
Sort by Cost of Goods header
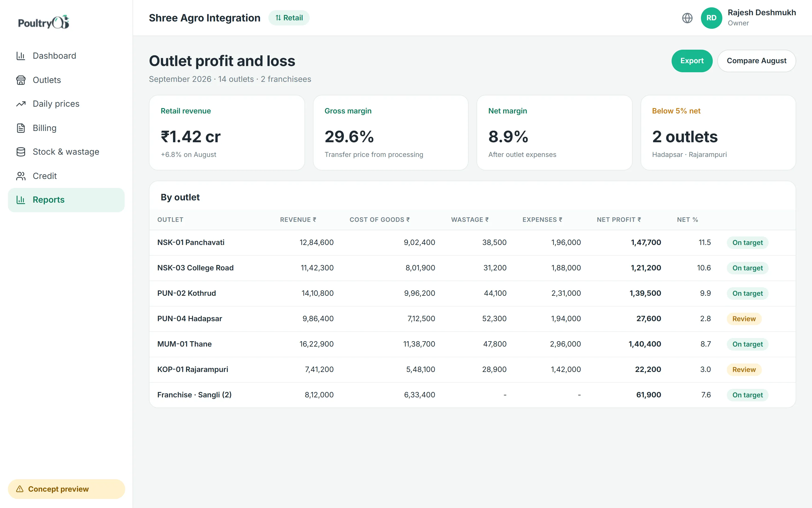pos(379,220)
